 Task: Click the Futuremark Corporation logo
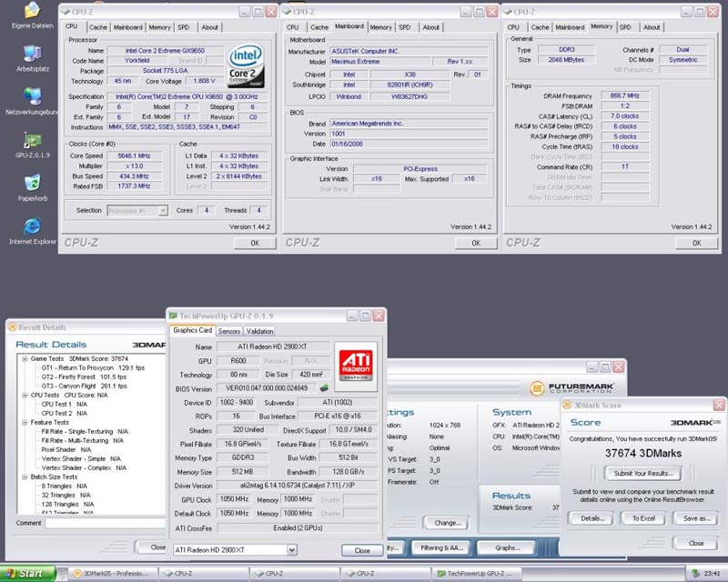572,387
